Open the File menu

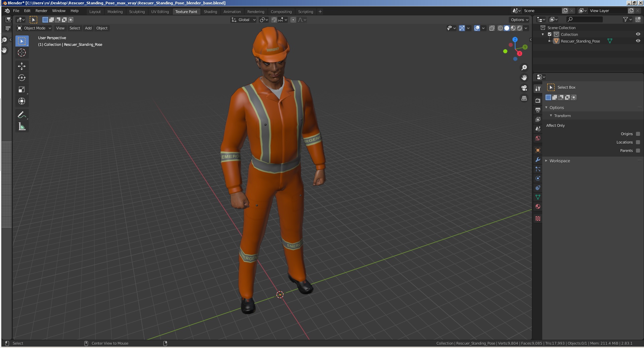coord(16,11)
